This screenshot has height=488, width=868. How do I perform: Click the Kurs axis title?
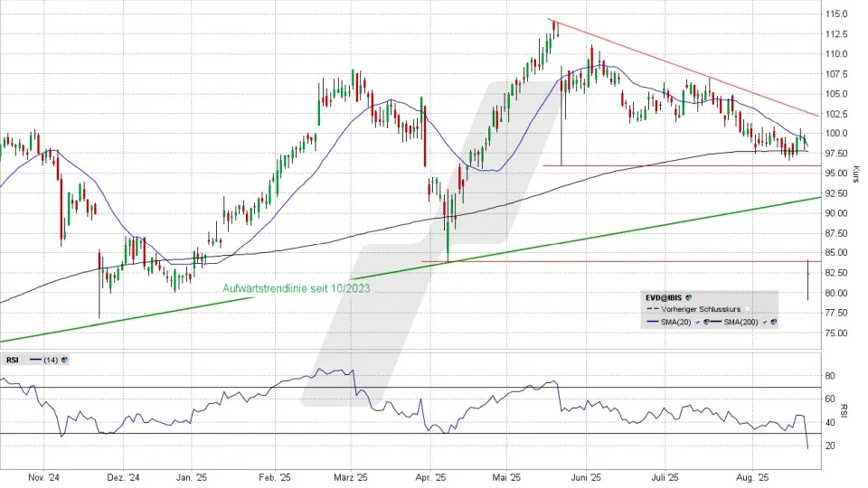(856, 174)
